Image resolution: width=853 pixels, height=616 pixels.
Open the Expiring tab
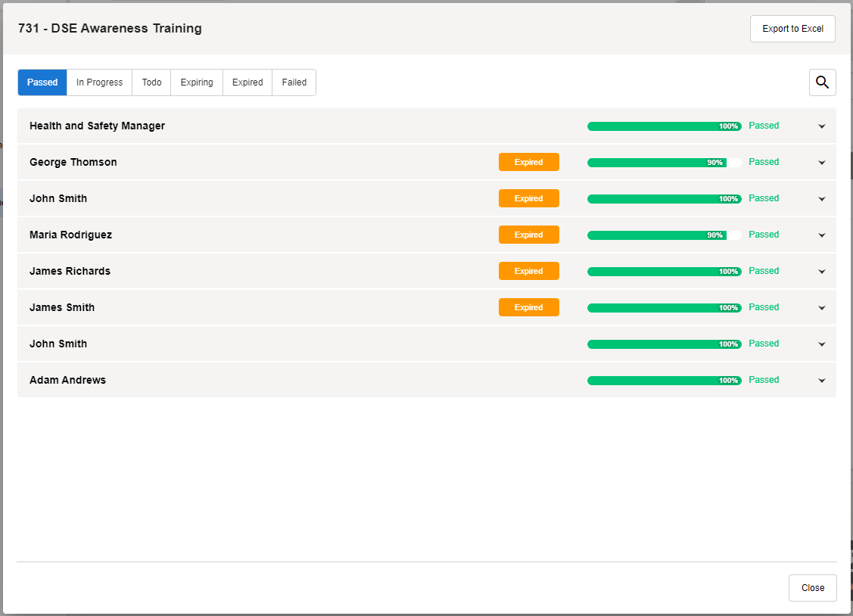click(197, 82)
